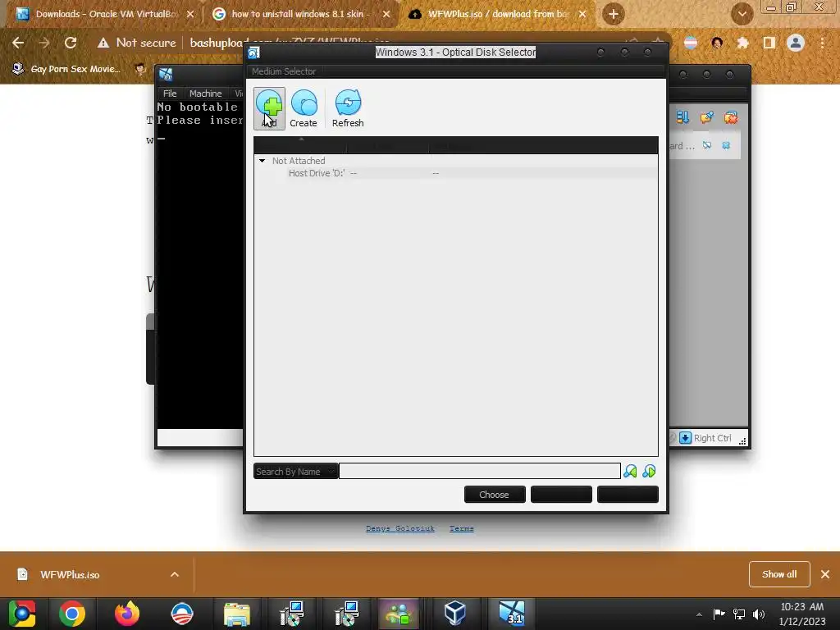Toggle Chrome side panel icon
Image resolution: width=840 pixels, height=630 pixels.
click(769, 43)
